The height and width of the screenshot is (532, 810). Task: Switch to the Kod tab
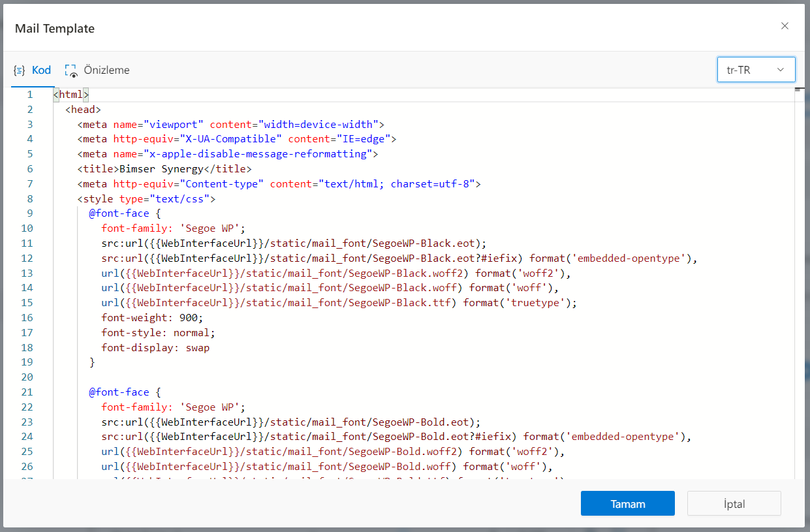point(41,70)
